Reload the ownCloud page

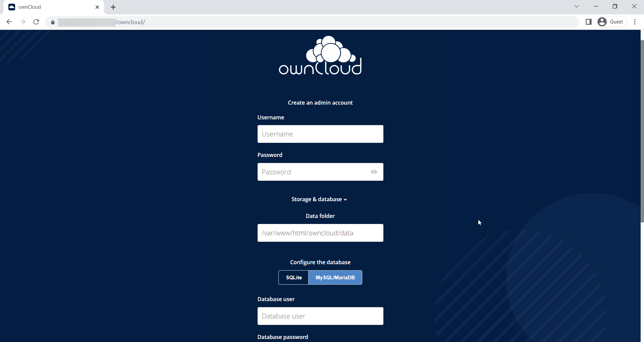pos(36,22)
